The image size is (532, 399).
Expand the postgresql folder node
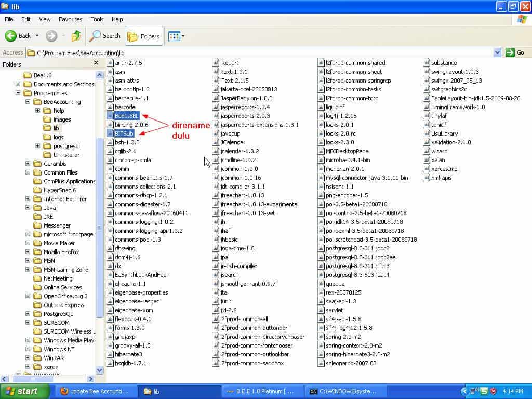click(x=37, y=145)
